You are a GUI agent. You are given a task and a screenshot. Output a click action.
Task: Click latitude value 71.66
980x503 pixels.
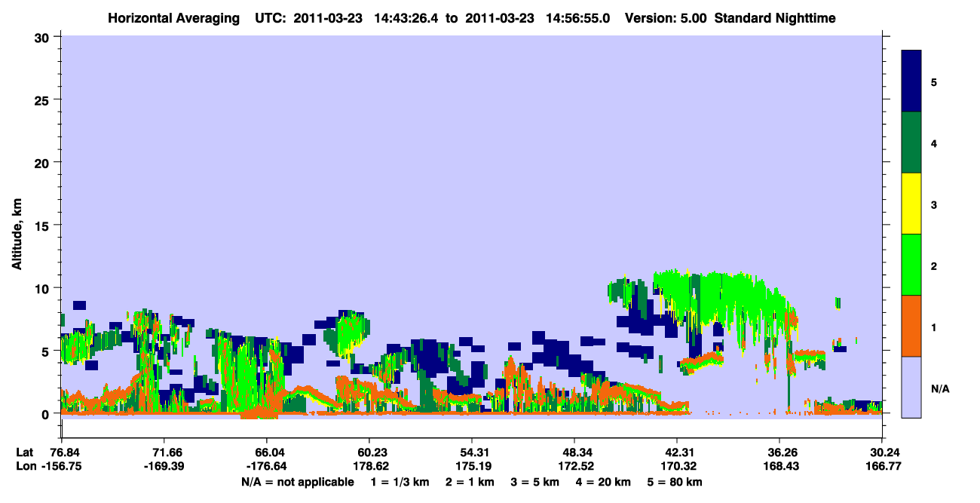click(164, 452)
